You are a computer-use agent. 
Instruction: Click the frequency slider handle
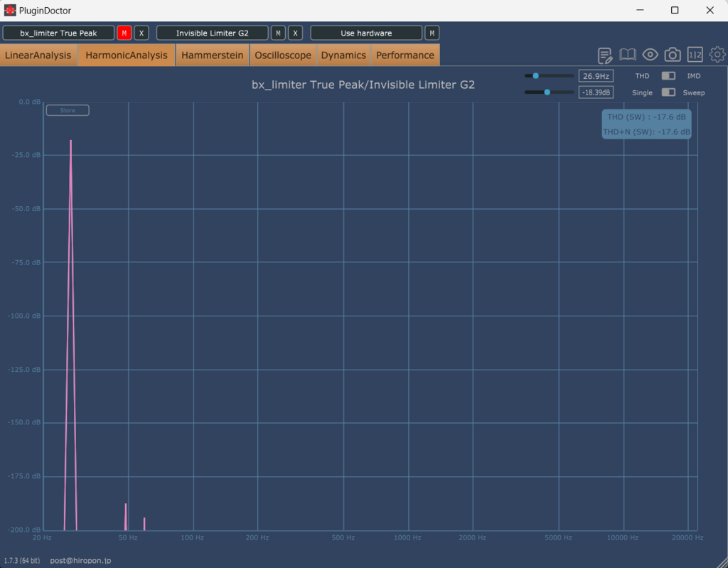[536, 75]
